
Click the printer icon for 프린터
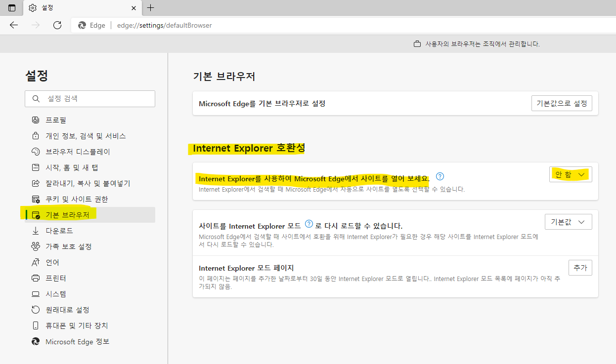pyautogui.click(x=35, y=278)
